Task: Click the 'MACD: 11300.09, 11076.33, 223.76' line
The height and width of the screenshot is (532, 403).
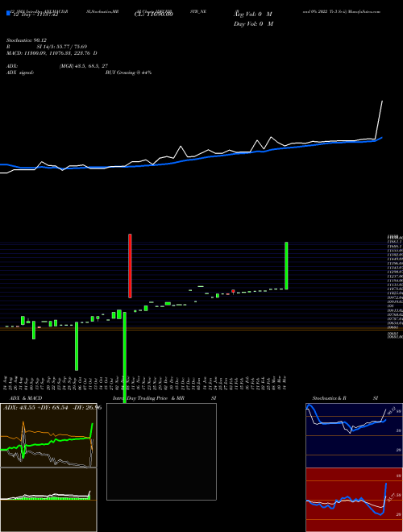Action: (52, 53)
